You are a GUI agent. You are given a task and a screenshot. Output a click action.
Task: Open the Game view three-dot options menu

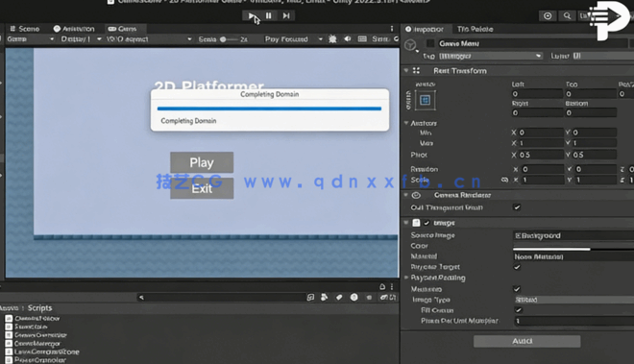coord(391,29)
